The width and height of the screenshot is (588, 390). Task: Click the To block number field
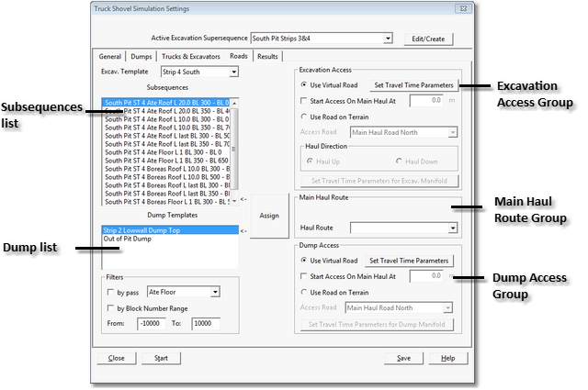[x=206, y=323]
